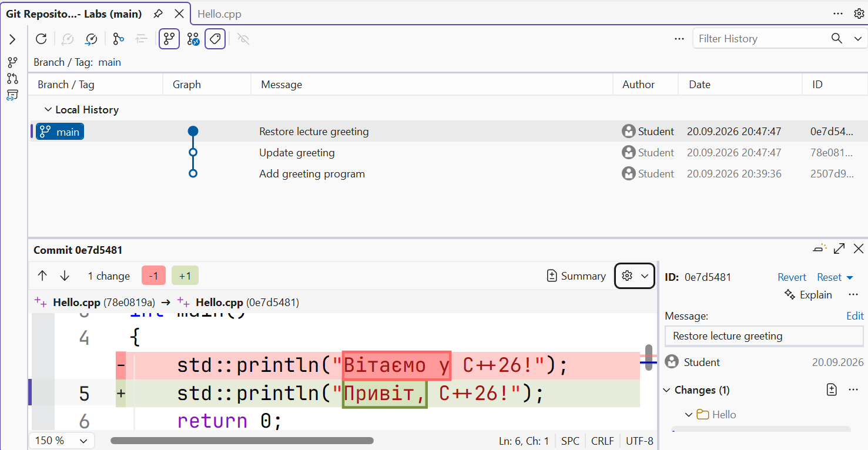Click the Pull toolbar icon
This screenshot has height=450, width=868.
(x=91, y=39)
